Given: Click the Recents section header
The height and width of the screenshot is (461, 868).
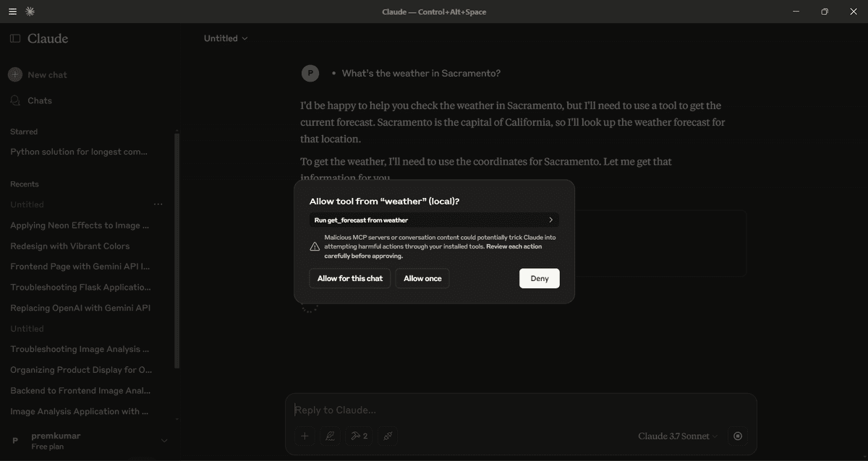Looking at the screenshot, I should pos(25,184).
